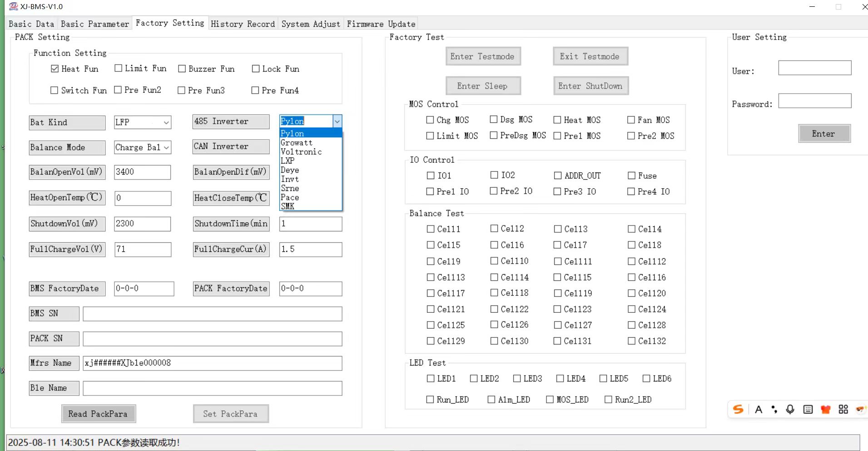
Task: Enable the Chg MOS checkbox
Action: tap(430, 120)
